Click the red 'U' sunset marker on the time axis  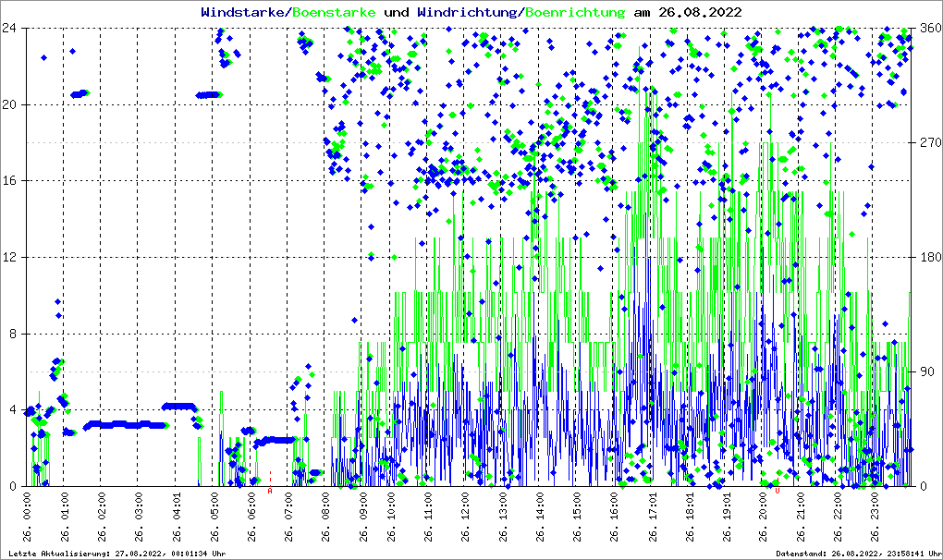coord(778,491)
